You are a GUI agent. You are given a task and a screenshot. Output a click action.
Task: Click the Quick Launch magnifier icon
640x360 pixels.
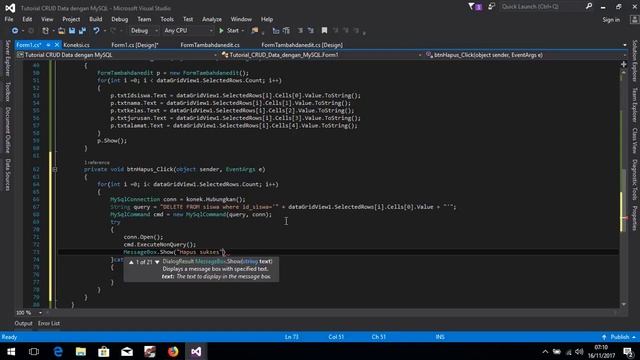[x=589, y=6]
